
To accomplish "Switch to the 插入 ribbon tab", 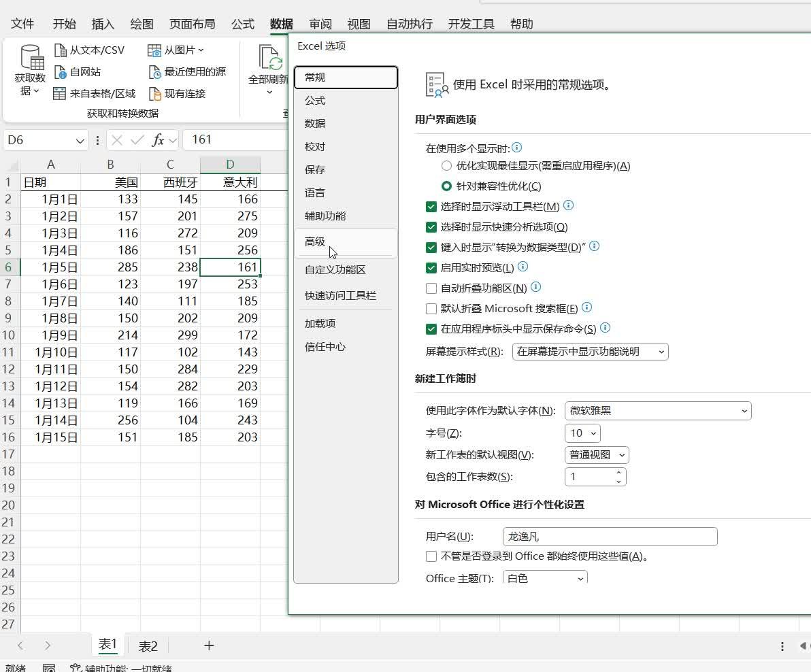I will [103, 24].
